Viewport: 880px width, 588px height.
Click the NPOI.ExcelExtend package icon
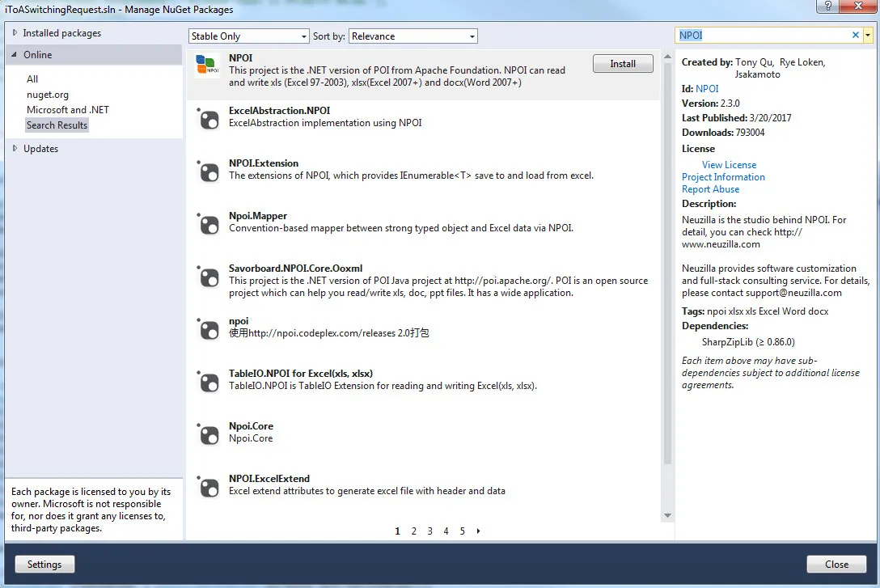point(209,487)
